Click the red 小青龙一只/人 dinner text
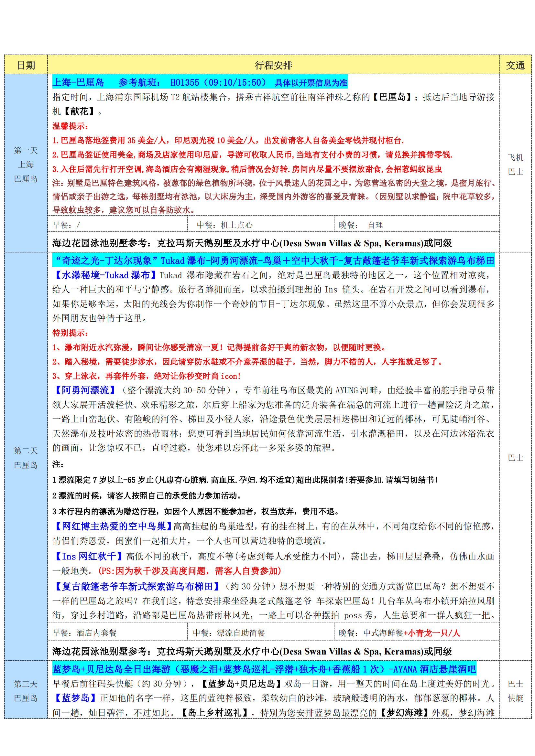Screen dimensions: 535x756 click(431, 633)
